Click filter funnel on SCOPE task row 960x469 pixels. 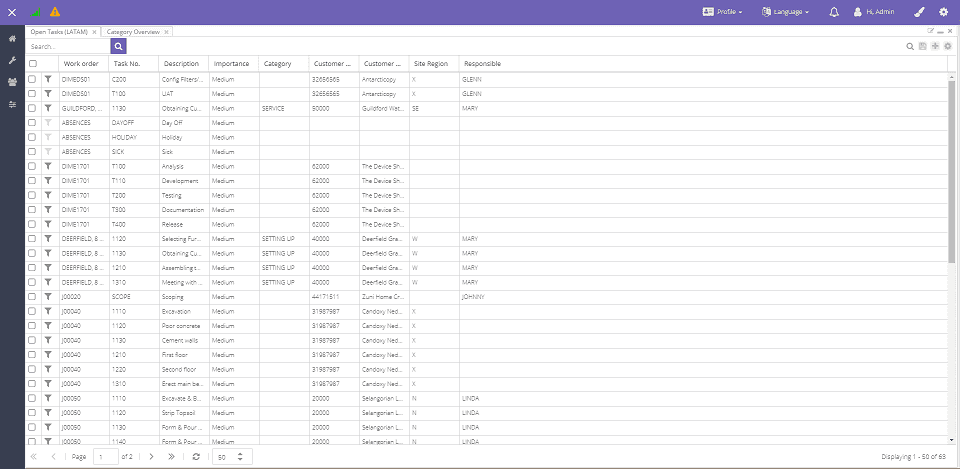[x=48, y=296]
